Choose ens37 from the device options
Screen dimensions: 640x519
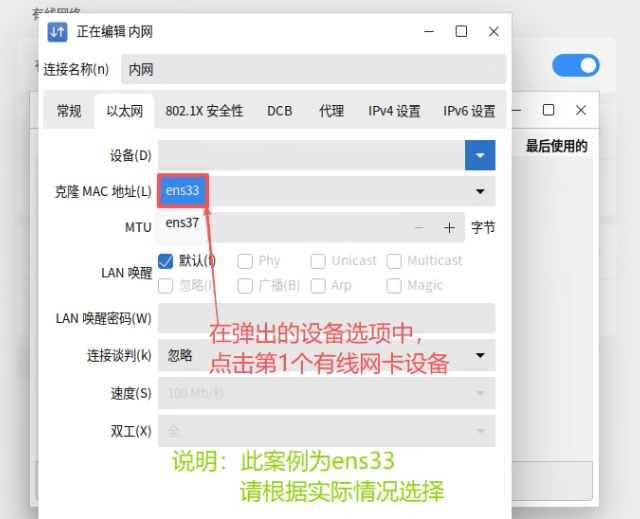(183, 222)
